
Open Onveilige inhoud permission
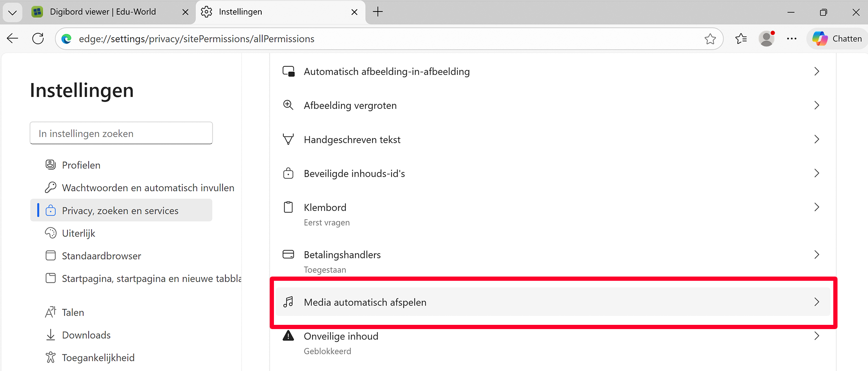341,336
